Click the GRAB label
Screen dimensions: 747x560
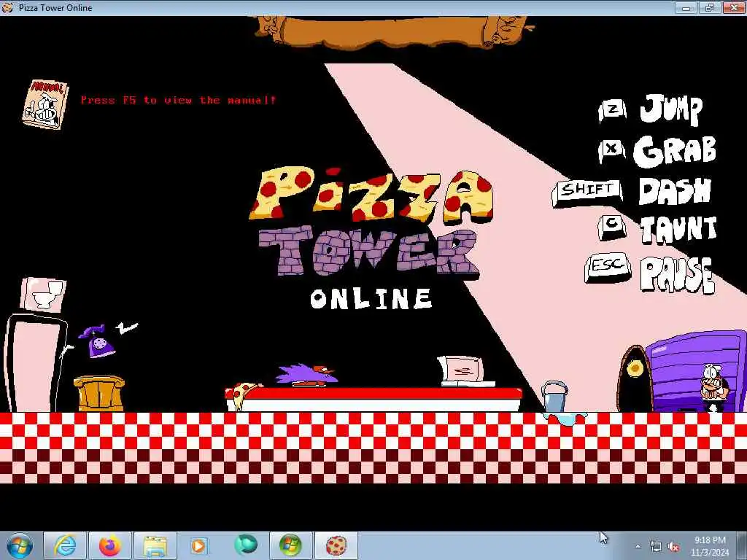tap(675, 151)
